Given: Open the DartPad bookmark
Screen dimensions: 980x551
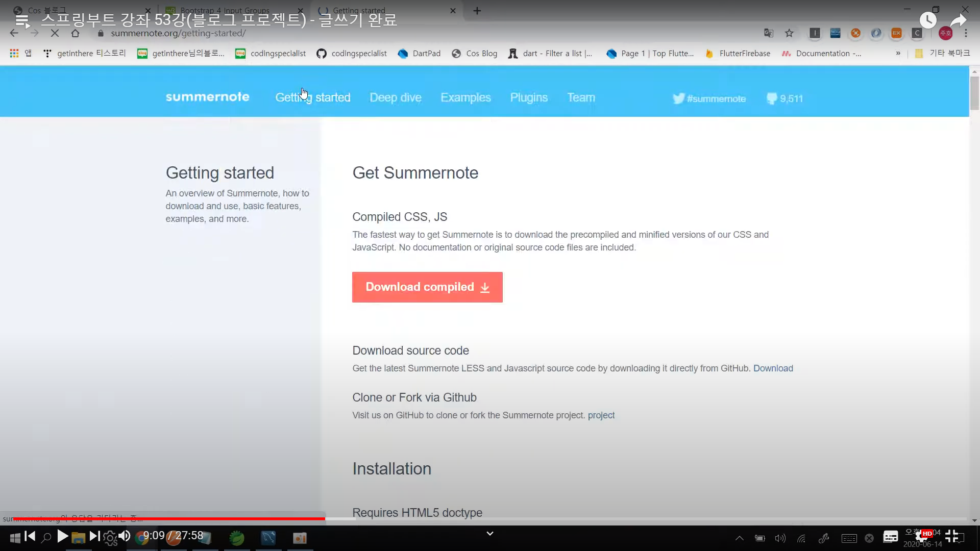Looking at the screenshot, I should point(419,53).
